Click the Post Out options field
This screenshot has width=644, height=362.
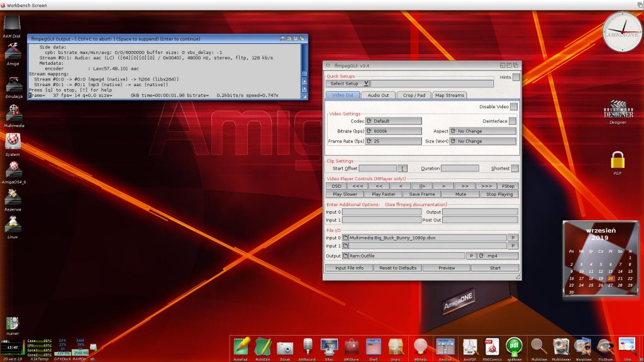(x=480, y=220)
